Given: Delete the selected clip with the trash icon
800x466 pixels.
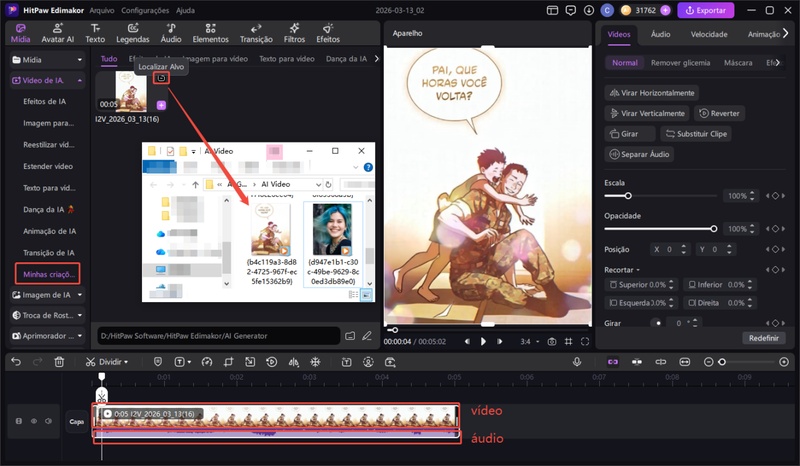Looking at the screenshot, I should click(59, 362).
